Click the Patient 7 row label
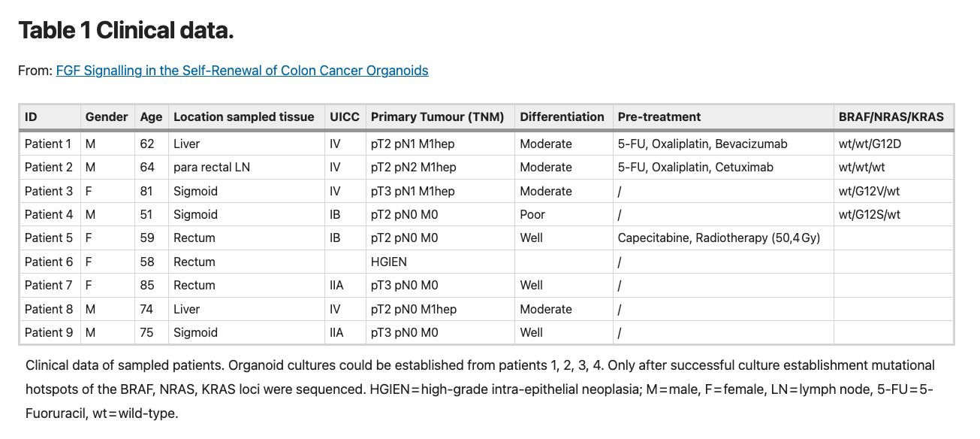 48,285
